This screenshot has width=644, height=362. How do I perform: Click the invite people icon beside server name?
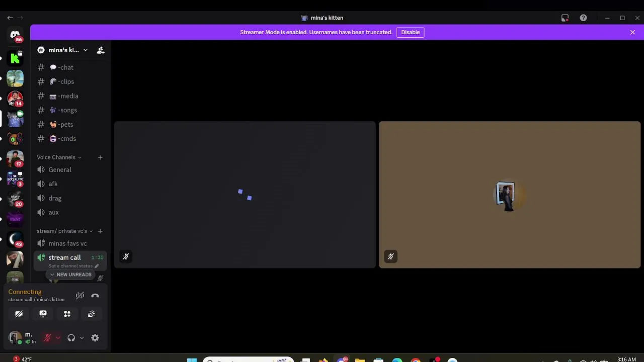(x=101, y=50)
